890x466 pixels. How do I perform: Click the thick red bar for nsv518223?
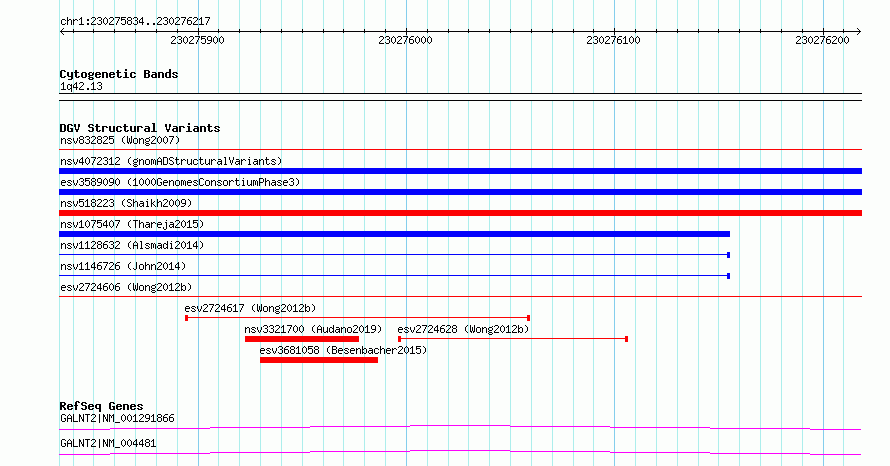pos(460,213)
